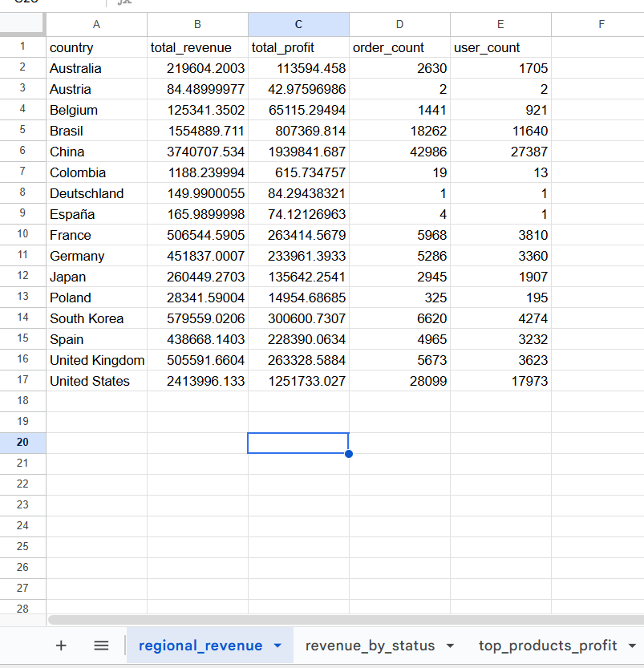Open the regional_revenue tab dropdown arrow
Image resolution: width=644 pixels, height=668 pixels.
pos(277,646)
